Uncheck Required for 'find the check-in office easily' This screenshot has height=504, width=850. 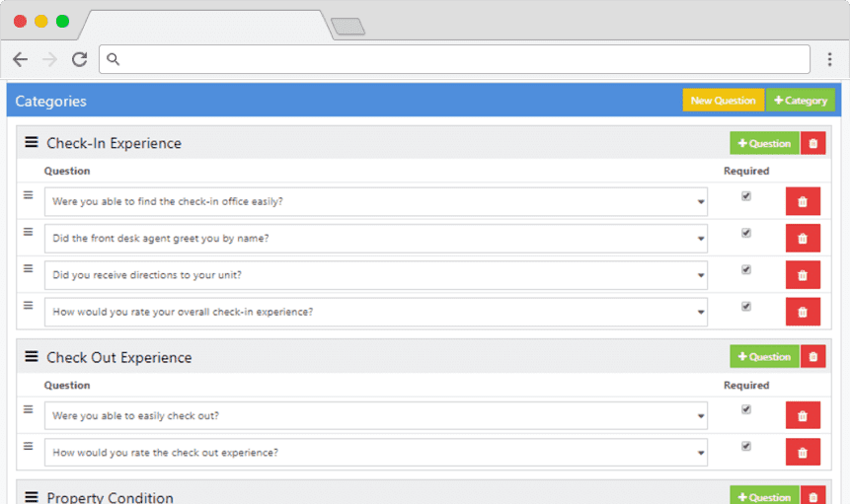pyautogui.click(x=746, y=196)
